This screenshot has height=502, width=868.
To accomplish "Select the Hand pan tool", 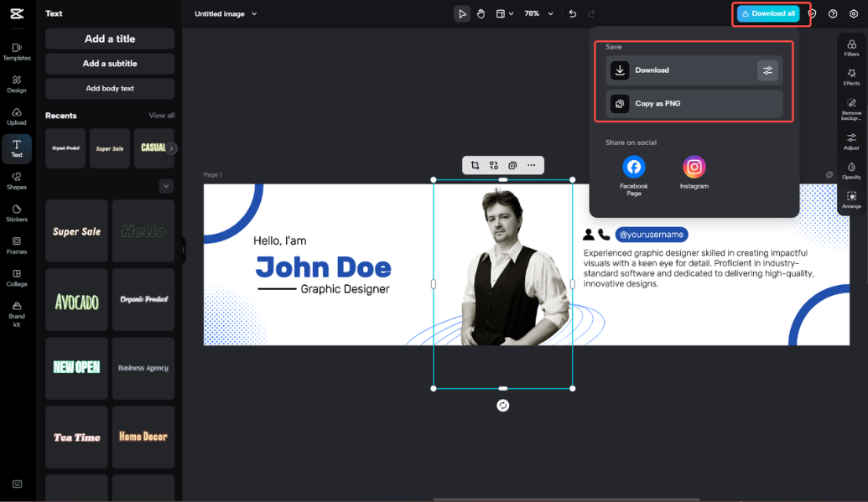I will click(x=481, y=13).
